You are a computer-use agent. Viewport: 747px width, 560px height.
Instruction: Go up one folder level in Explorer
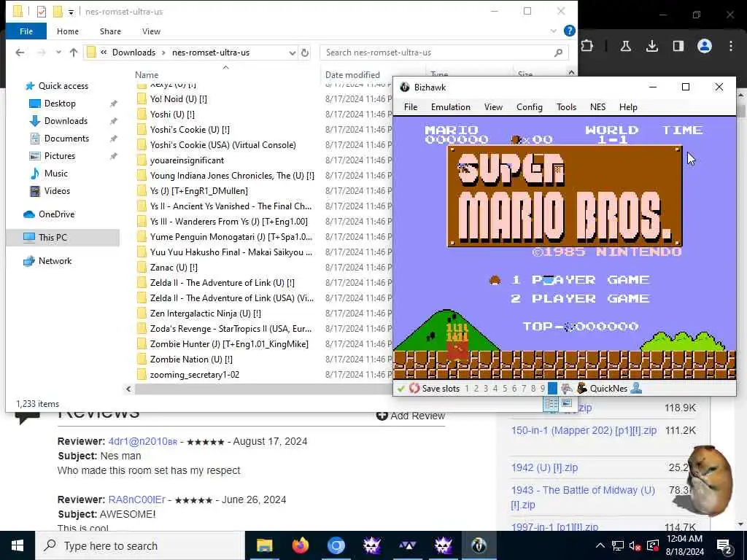tap(74, 52)
